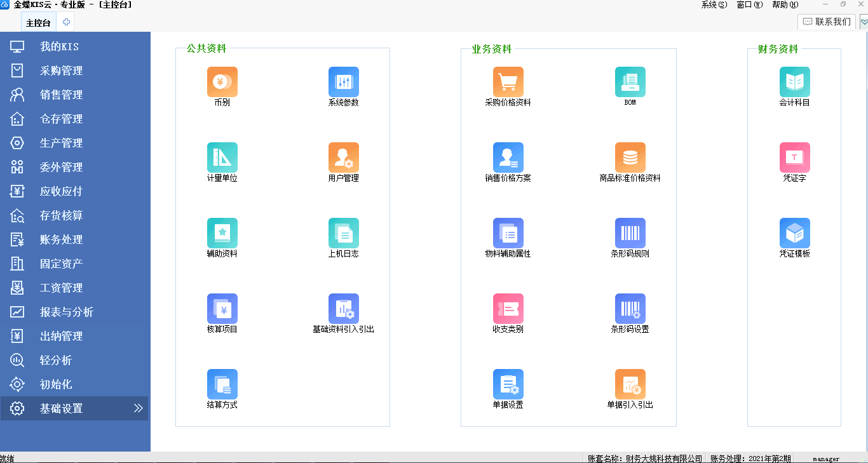
Task: Open 商品标准价格资料 icon
Action: (x=630, y=158)
